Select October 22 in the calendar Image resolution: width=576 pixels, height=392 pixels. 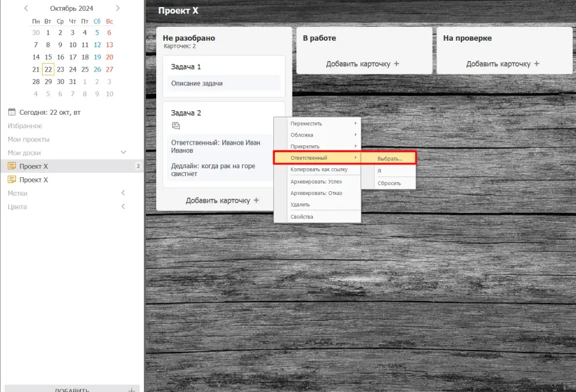(x=48, y=69)
